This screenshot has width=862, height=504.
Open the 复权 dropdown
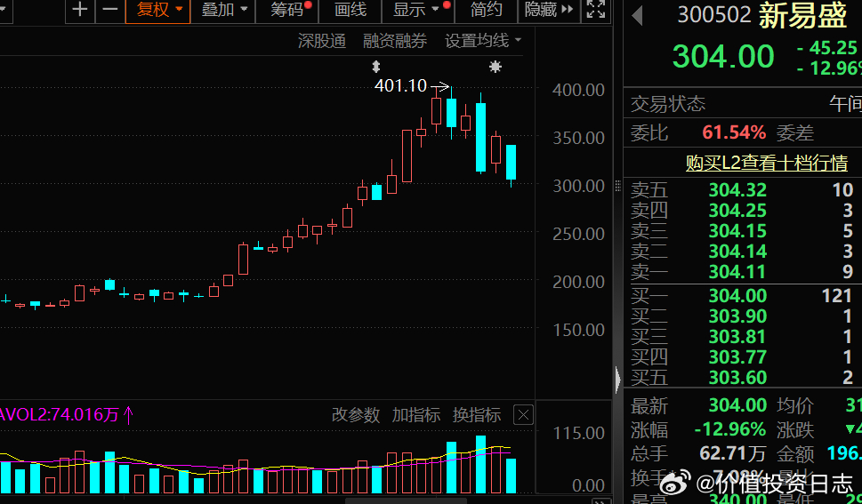(158, 10)
